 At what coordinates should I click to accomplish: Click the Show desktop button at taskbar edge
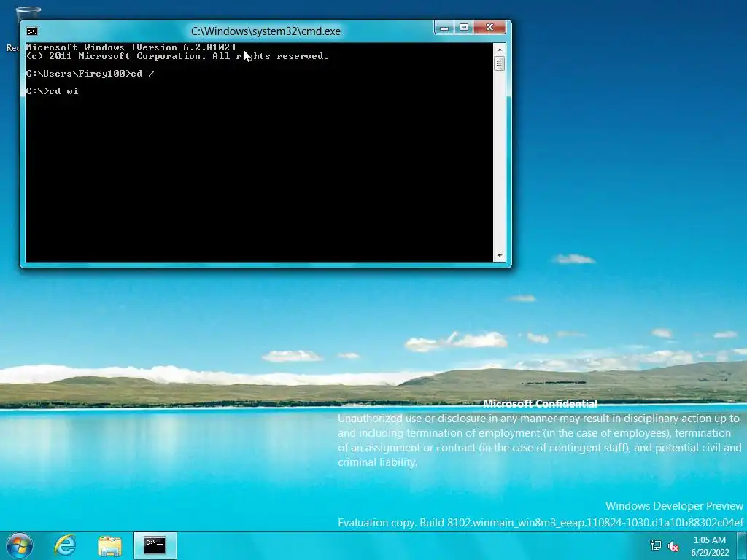pyautogui.click(x=742, y=545)
